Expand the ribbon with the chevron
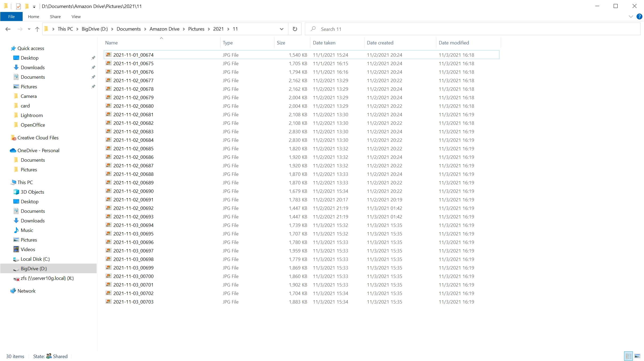The image size is (644, 361). point(631,16)
